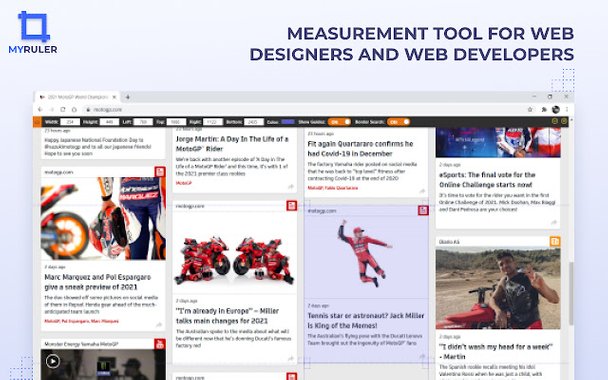Click the ruler Width input field

point(70,122)
